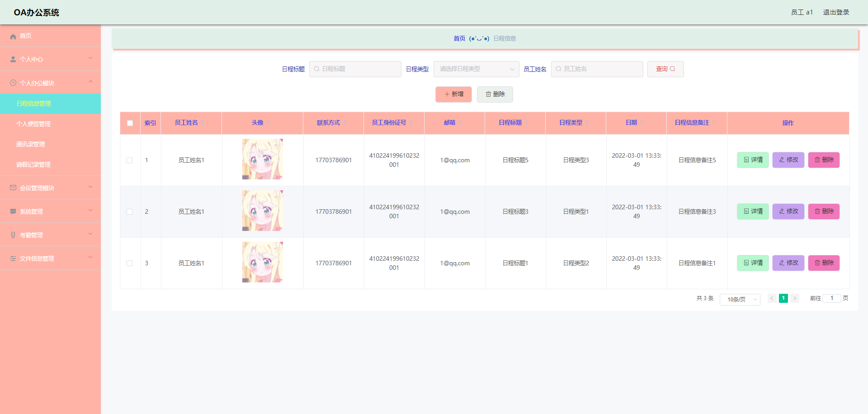This screenshot has width=868, height=414.
Task: Click the envelope icon beside 会议管理模块
Action: click(x=13, y=188)
